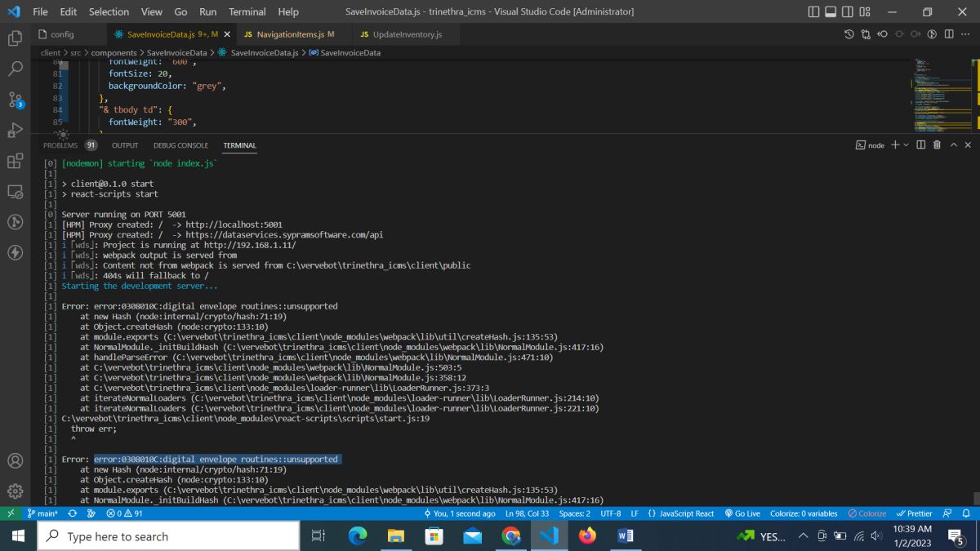The height and width of the screenshot is (551, 980).
Task: Change UTF-8 file encoding
Action: click(611, 513)
